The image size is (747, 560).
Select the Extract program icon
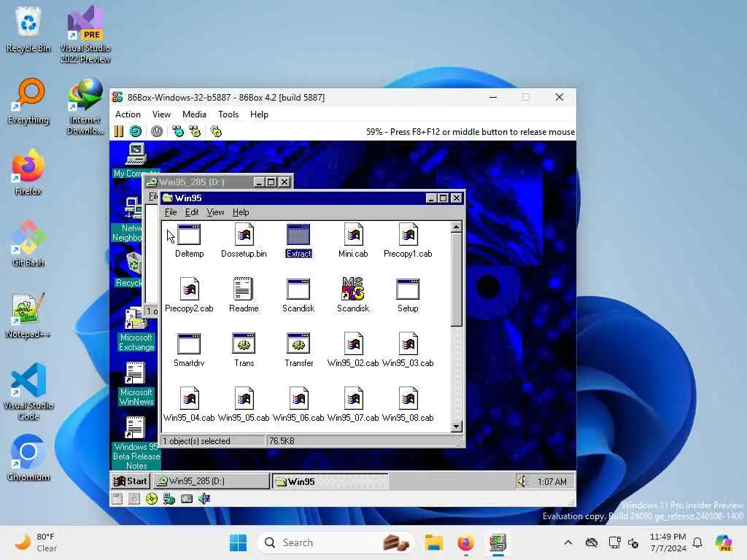[x=298, y=241]
